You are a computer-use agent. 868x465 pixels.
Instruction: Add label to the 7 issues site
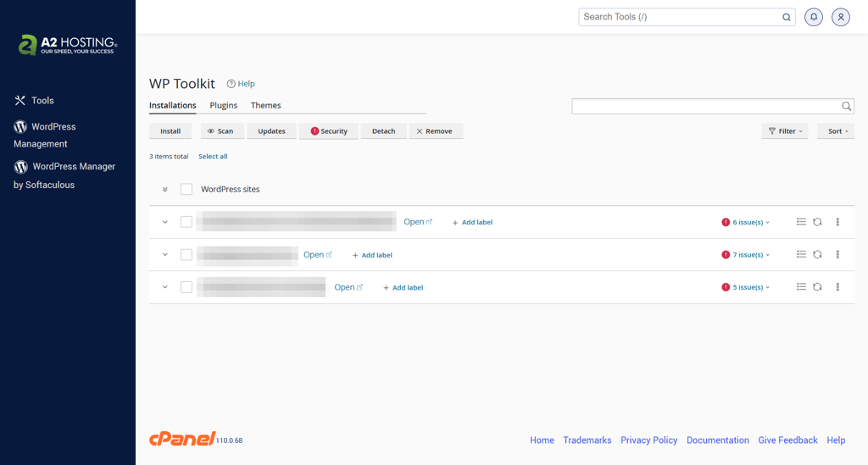click(372, 255)
